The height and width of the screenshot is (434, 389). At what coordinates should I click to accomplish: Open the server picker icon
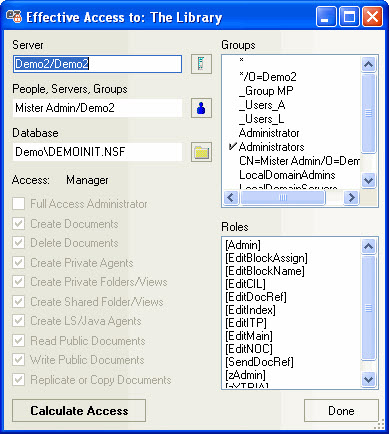pyautogui.click(x=201, y=64)
